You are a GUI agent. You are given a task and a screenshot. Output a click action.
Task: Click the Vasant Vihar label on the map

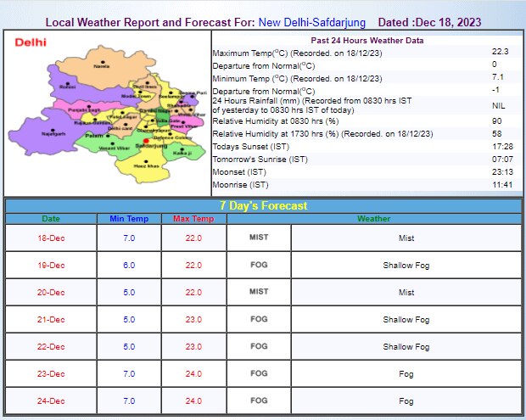114,148
